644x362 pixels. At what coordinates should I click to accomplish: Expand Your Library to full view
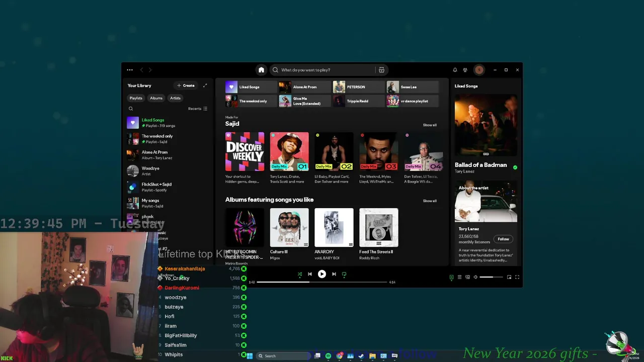pos(205,85)
